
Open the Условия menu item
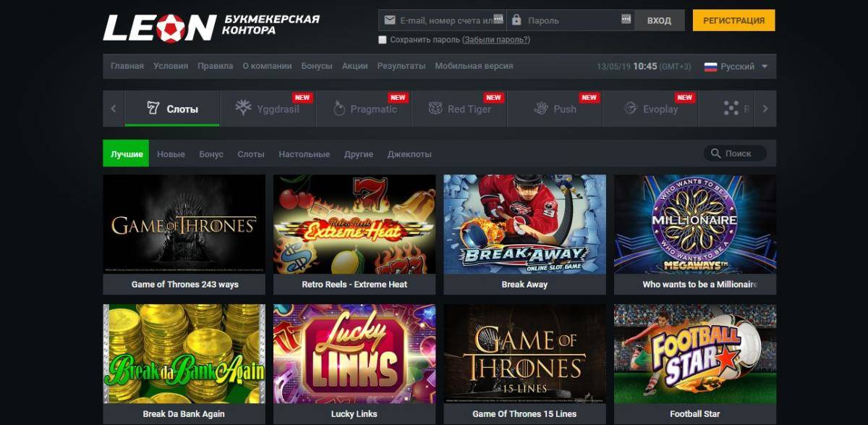[x=171, y=66]
